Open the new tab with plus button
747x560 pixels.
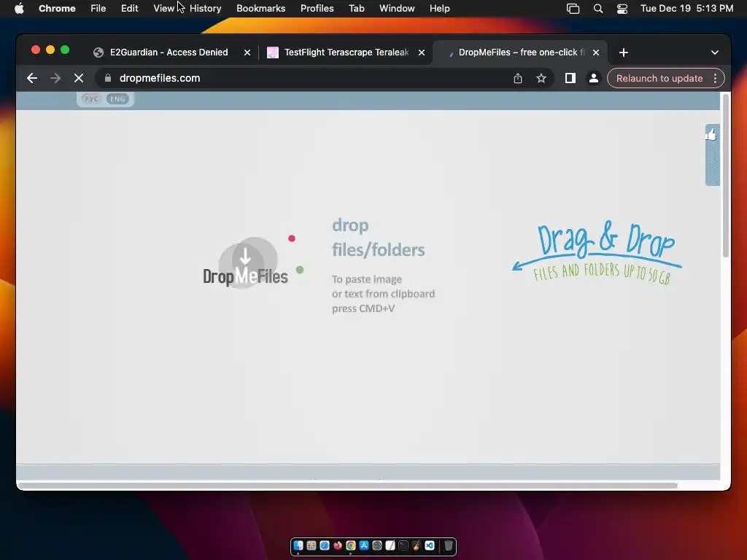tap(624, 52)
